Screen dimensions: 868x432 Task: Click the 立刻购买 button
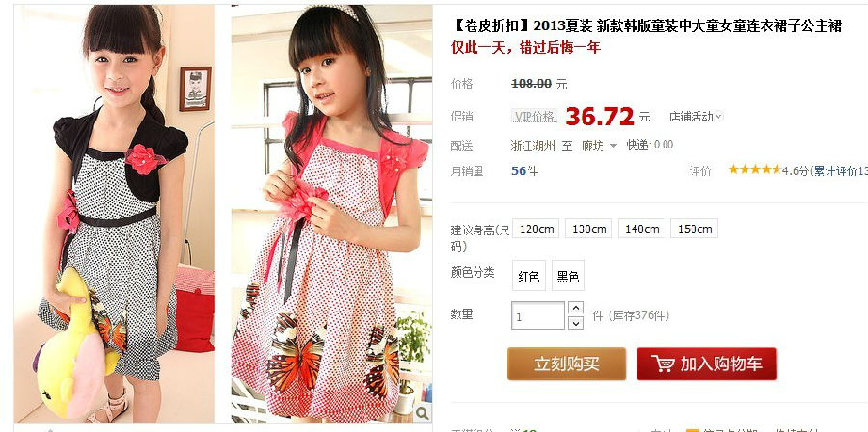click(x=567, y=364)
